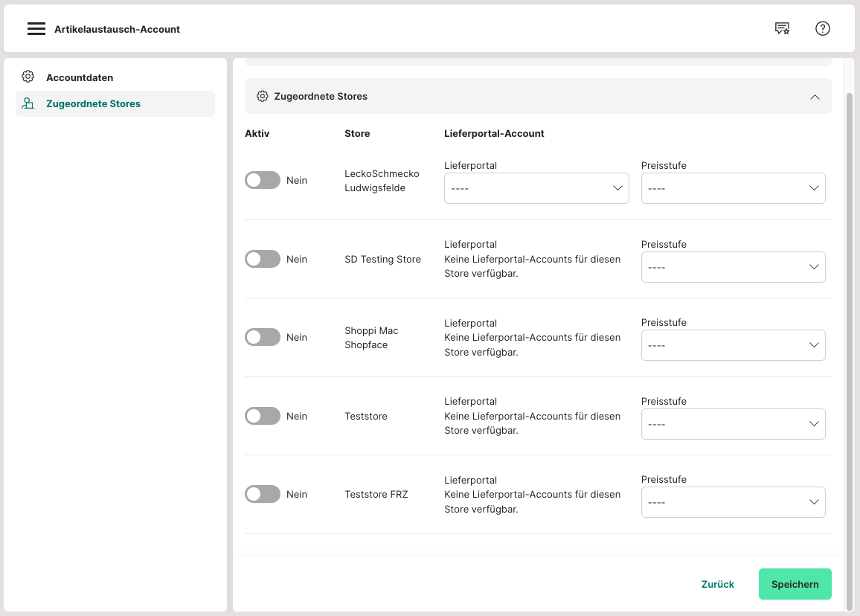860x616 pixels.
Task: Collapse the Zugeordnete Stores section chevron
Action: [x=815, y=97]
